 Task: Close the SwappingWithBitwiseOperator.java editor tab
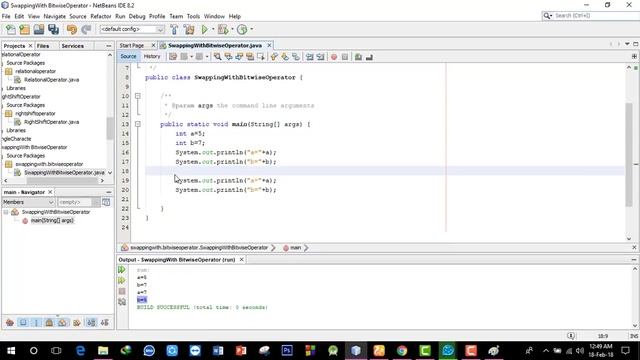[x=269, y=45]
